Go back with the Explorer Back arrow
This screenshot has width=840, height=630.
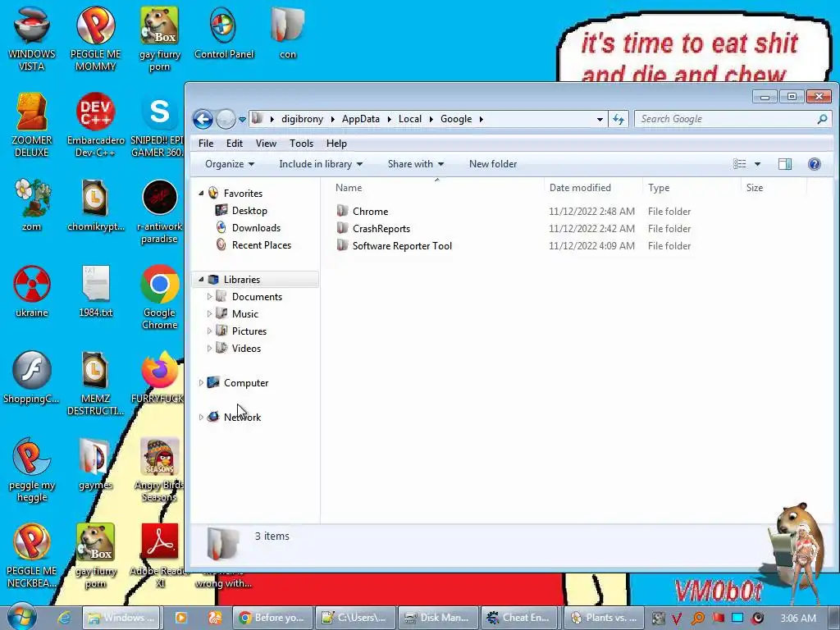click(x=203, y=119)
